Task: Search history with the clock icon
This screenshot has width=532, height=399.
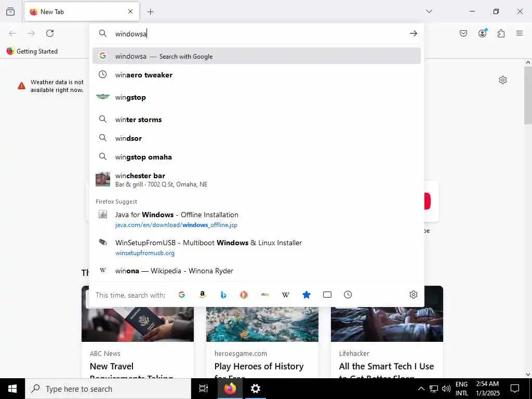Action: pos(348,295)
